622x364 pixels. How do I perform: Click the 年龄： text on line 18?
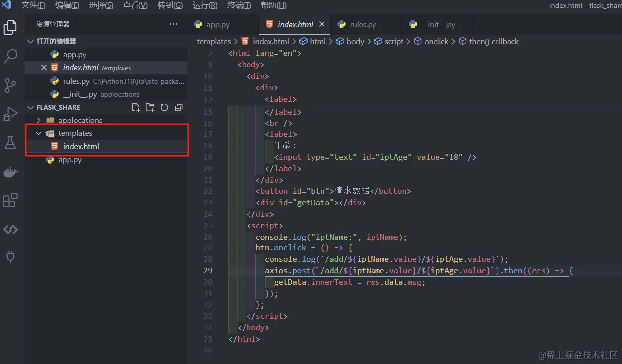point(285,145)
